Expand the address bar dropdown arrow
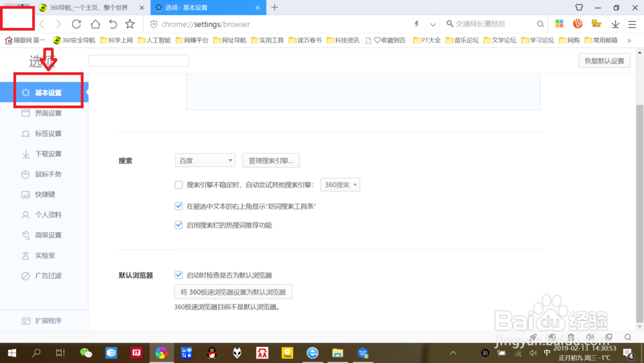This screenshot has height=363, width=644. [433, 25]
